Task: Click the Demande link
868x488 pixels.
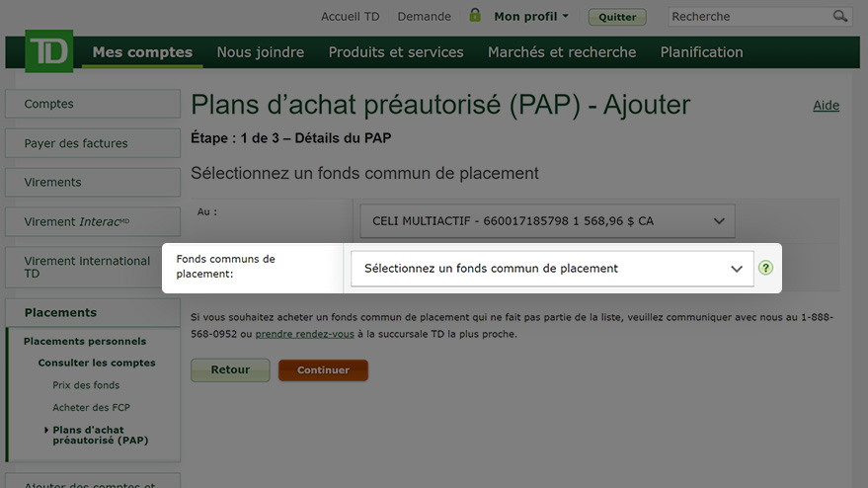Action: click(424, 17)
